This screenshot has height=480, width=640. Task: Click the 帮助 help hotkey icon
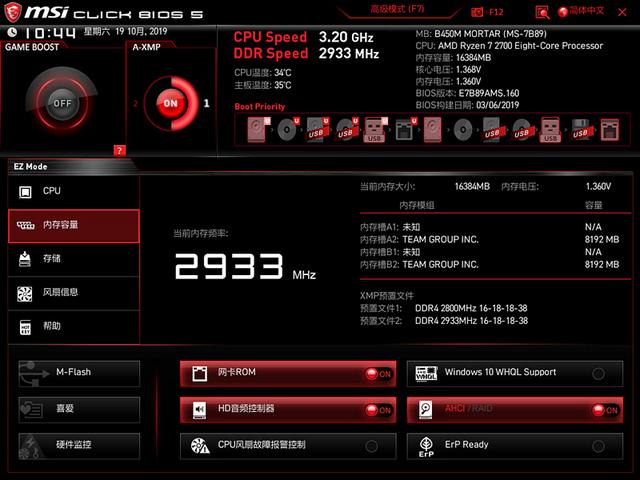coord(26,327)
